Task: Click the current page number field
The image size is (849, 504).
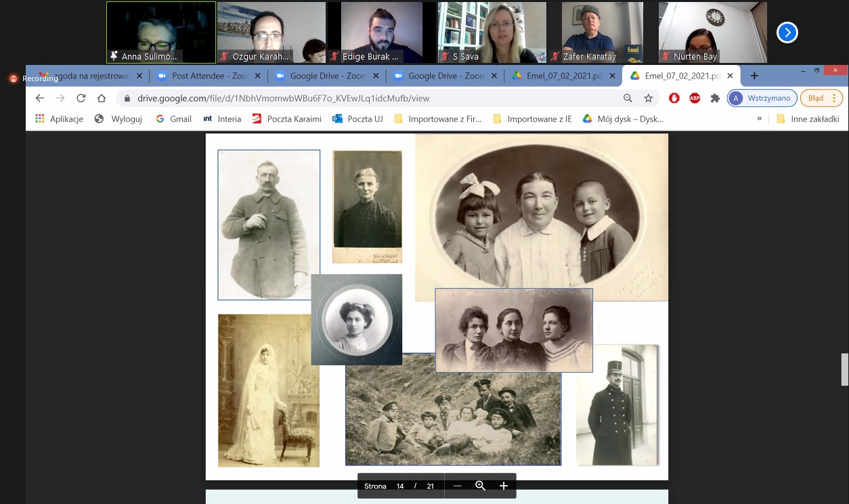Action: (x=400, y=486)
